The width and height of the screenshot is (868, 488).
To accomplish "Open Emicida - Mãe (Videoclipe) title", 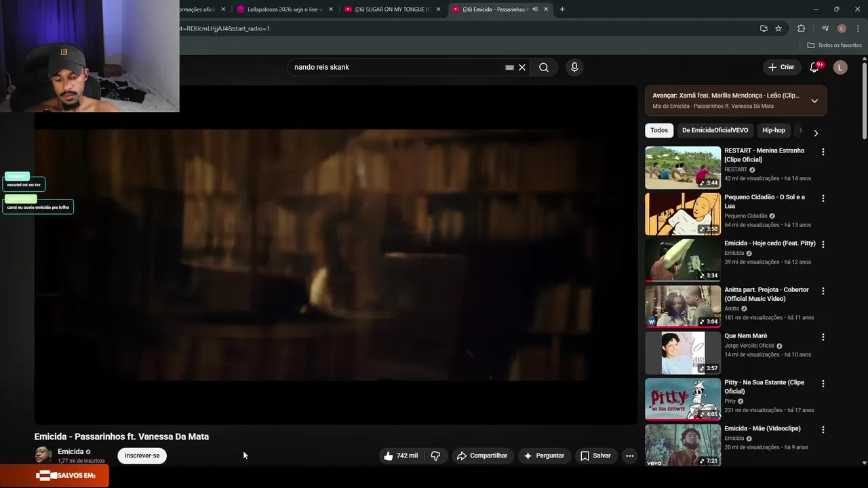I will coord(762,429).
